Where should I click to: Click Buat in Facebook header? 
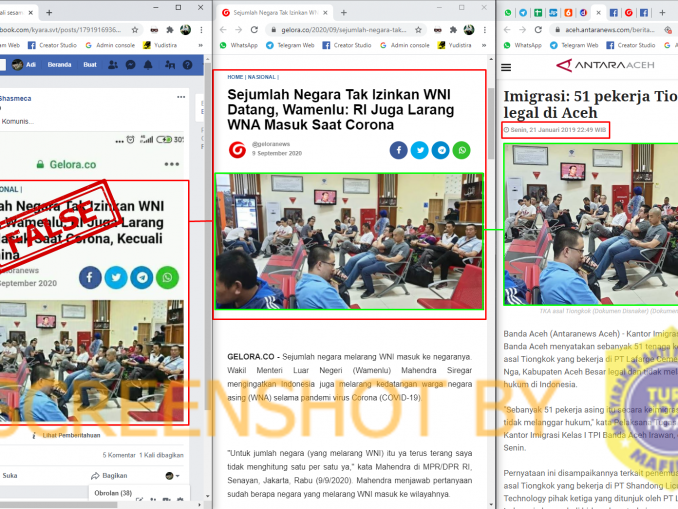(90, 65)
